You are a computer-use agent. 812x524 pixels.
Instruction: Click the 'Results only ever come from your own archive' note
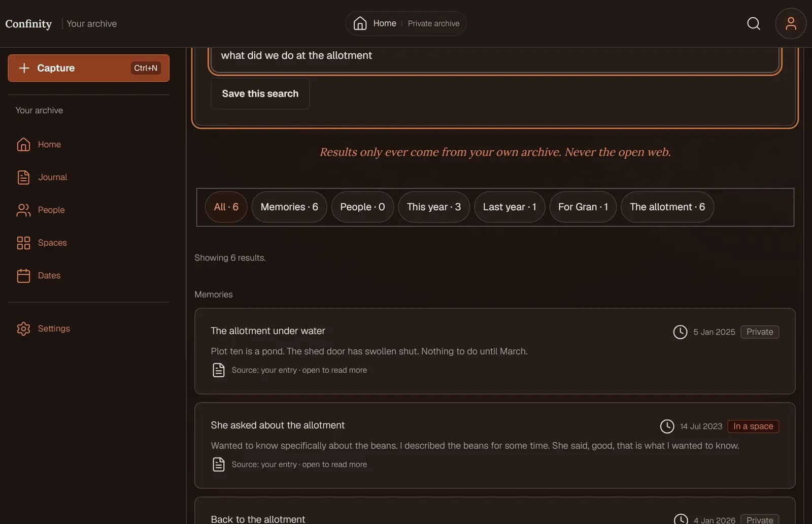[x=495, y=152]
